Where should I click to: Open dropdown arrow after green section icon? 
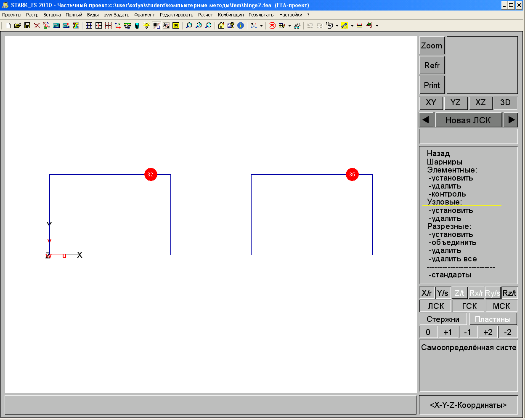(377, 26)
